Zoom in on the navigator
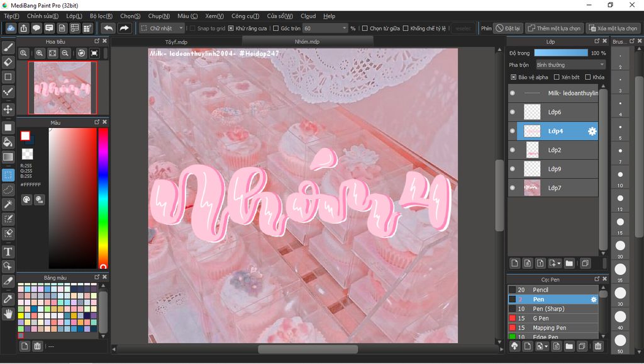644x364 pixels. click(40, 53)
